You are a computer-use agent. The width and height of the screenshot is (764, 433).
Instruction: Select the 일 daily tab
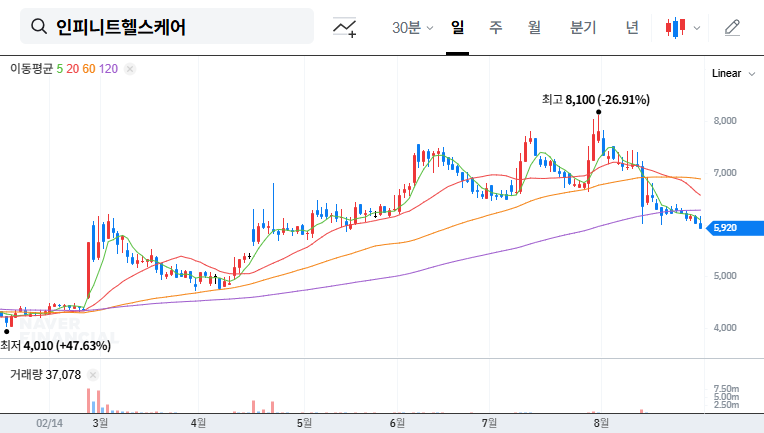(457, 27)
